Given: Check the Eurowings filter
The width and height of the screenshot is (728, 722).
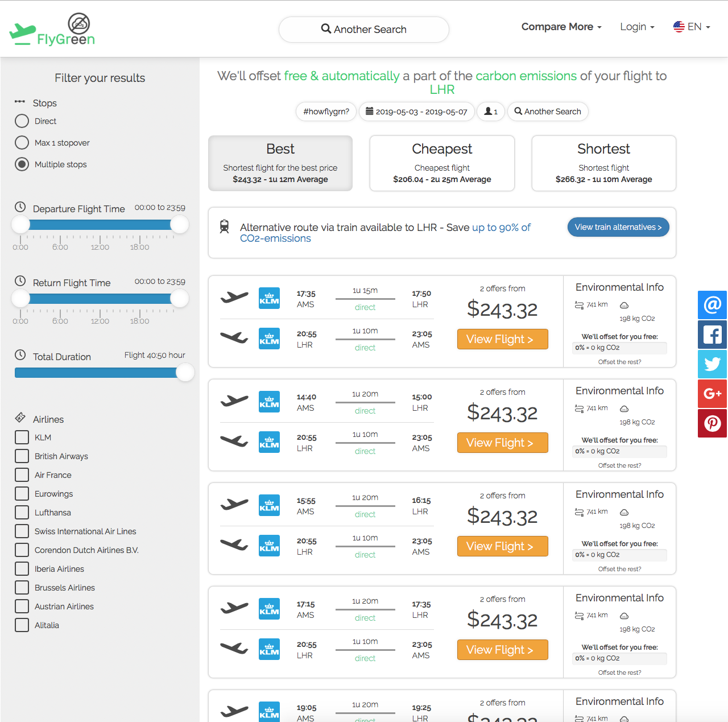Looking at the screenshot, I should tap(22, 494).
